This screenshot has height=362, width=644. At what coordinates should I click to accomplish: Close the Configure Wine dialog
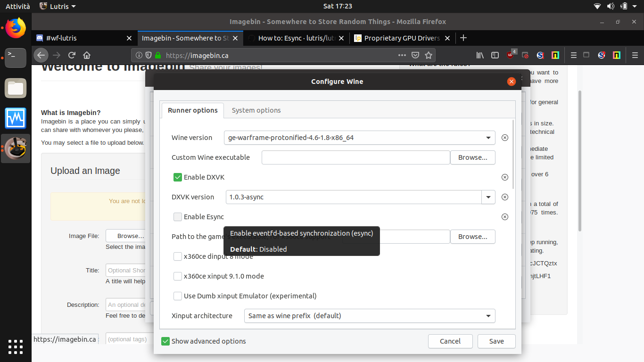coord(512,82)
